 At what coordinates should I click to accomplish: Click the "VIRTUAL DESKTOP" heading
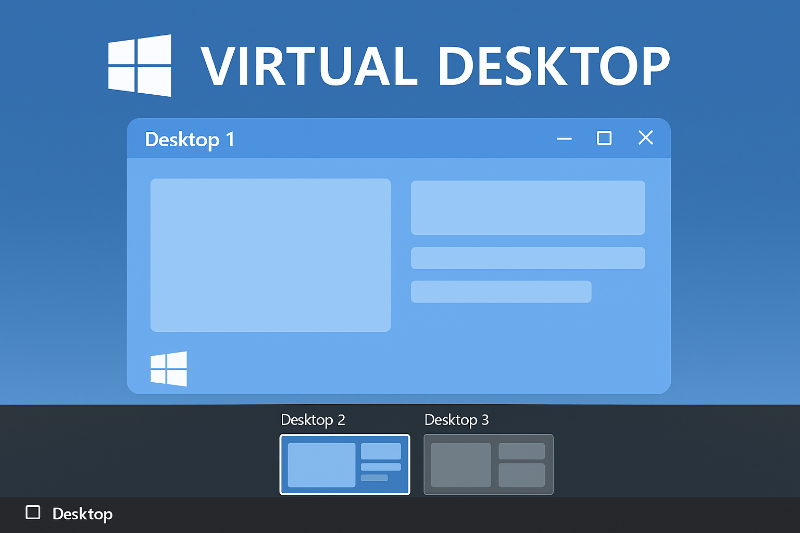pyautogui.click(x=435, y=66)
